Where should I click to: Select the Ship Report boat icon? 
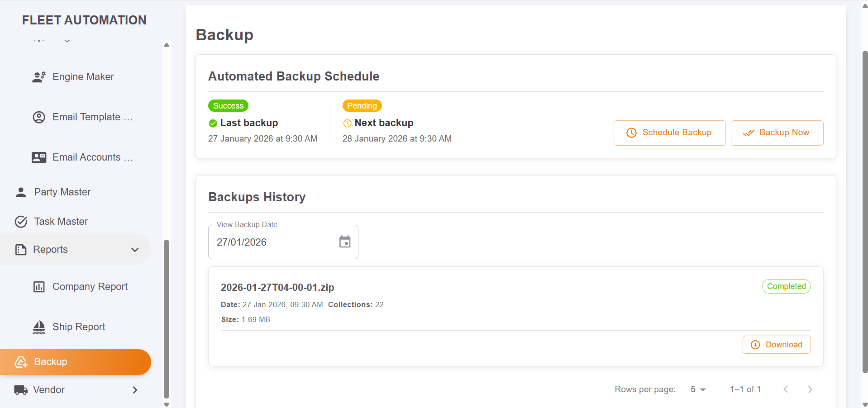39,327
